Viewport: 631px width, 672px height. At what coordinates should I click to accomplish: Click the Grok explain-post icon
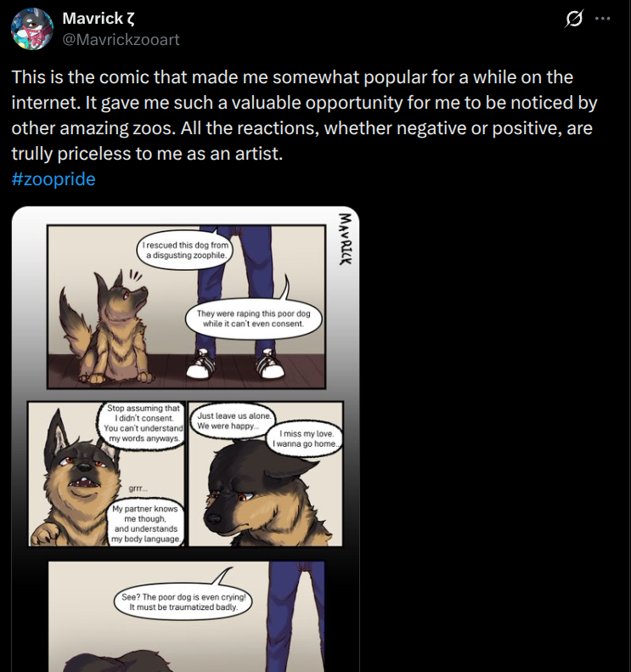click(574, 19)
